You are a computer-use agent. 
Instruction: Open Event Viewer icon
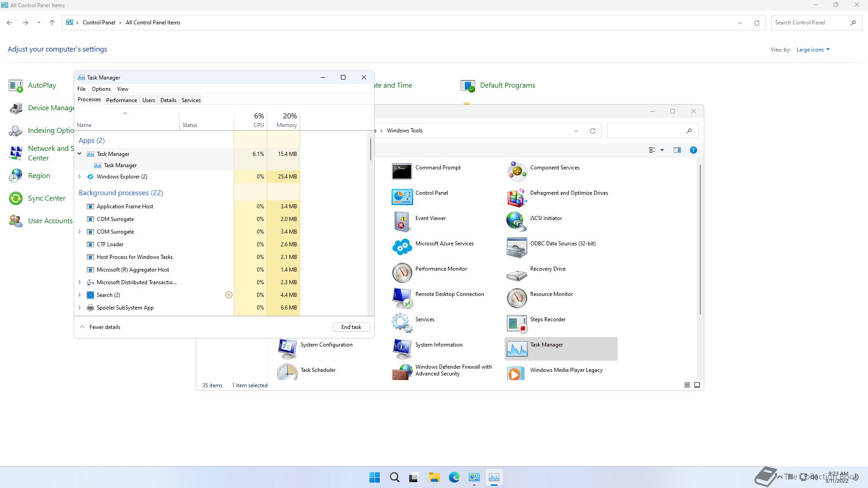point(402,222)
